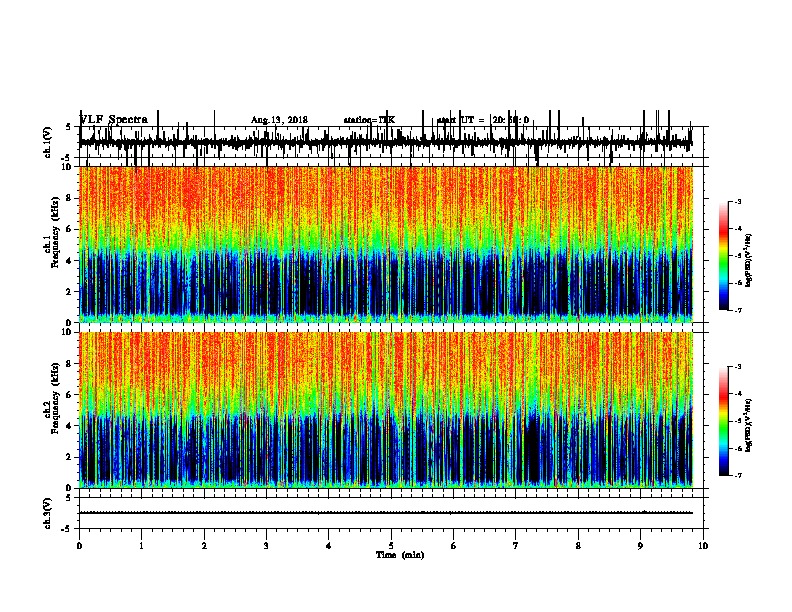This screenshot has height=612, width=792.
Task: Click the "station=ITK" header label
Action: [369, 120]
